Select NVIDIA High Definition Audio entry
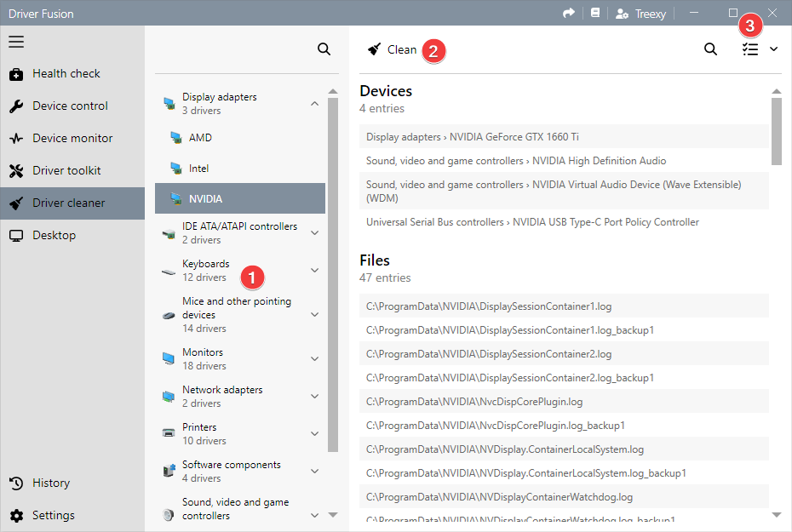792x532 pixels. click(565, 161)
